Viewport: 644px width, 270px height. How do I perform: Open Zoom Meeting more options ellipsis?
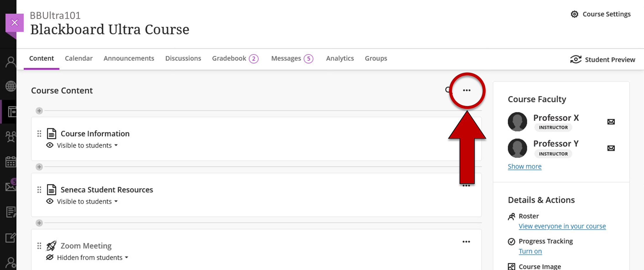[466, 242]
